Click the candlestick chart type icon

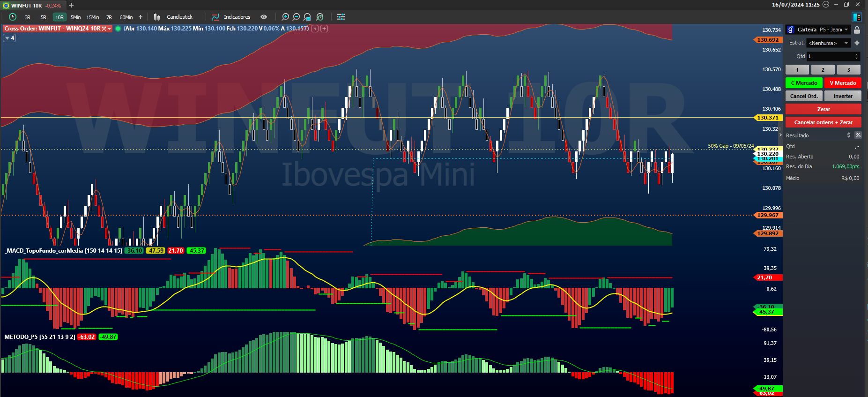pos(157,17)
